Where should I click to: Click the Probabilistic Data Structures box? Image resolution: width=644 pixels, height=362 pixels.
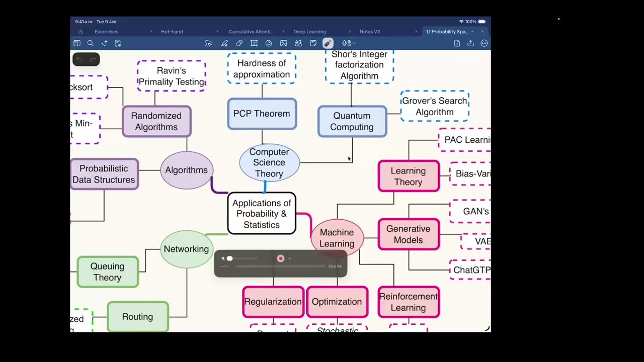click(104, 174)
